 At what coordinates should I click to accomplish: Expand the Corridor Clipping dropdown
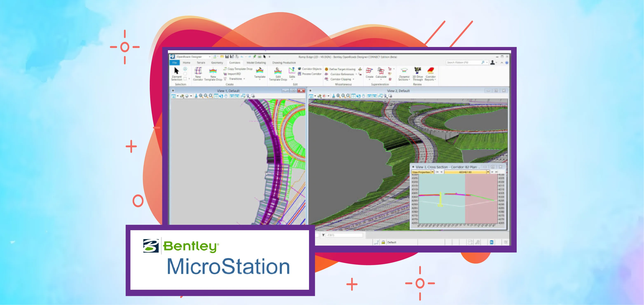click(354, 79)
